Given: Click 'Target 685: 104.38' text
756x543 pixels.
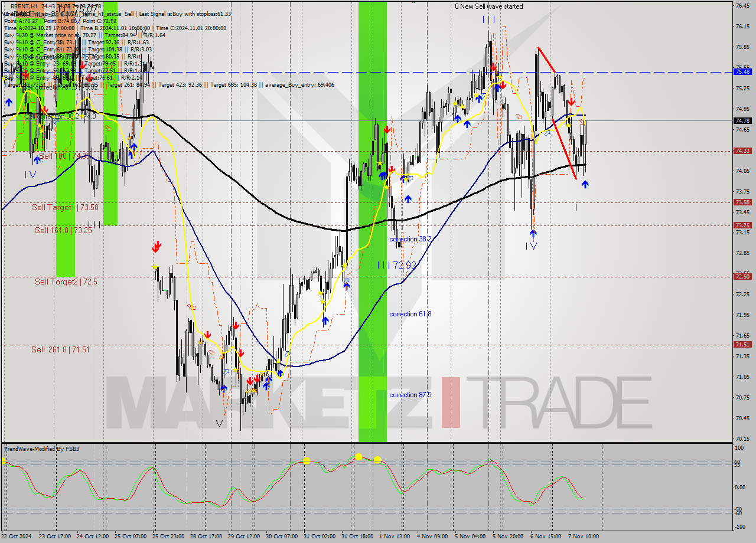Looking at the screenshot, I should click(232, 84).
